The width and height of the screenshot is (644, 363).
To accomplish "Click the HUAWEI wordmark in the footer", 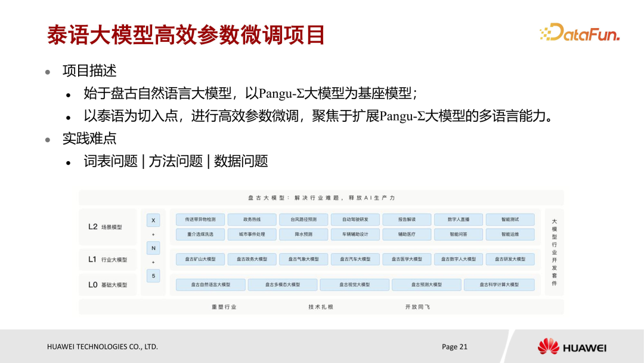I will [x=584, y=348].
